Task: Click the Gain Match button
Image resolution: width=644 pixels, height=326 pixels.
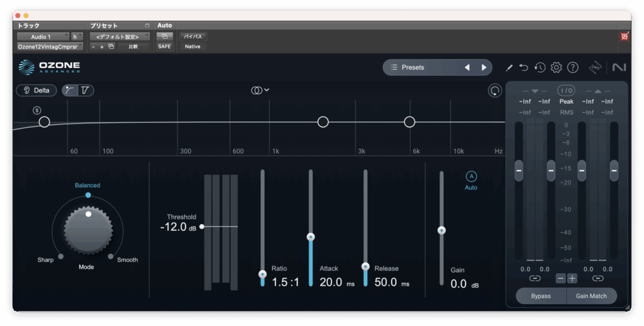Action: point(591,296)
